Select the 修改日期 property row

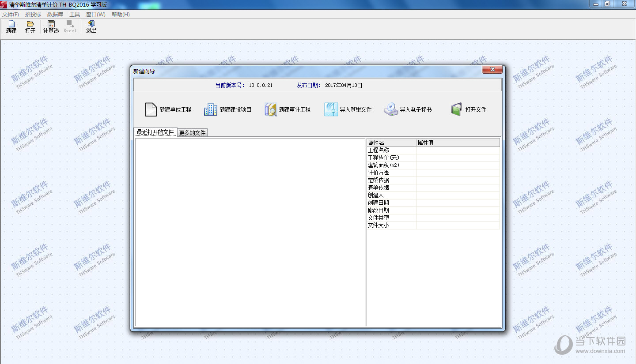pyautogui.click(x=433, y=210)
